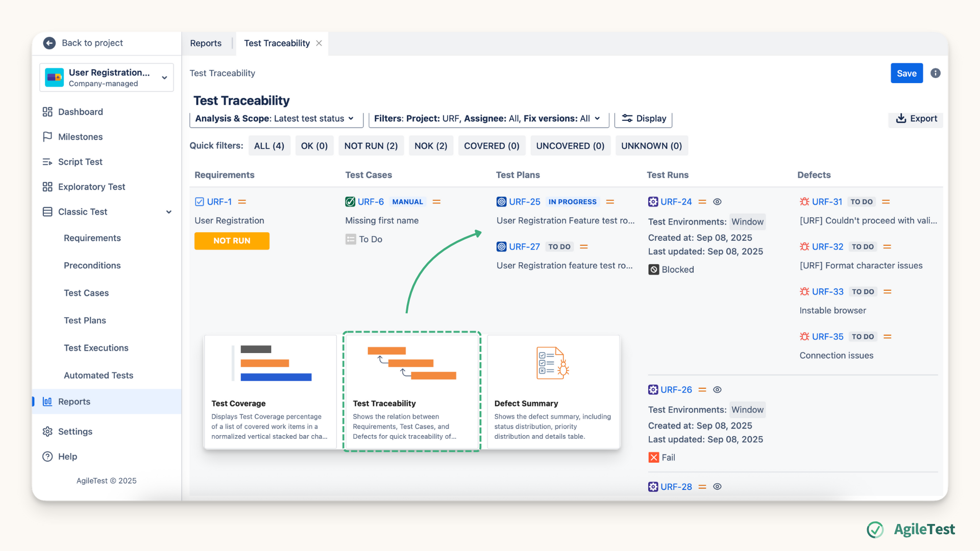This screenshot has height=551, width=980.
Task: Open Test Executions in the sidebar
Action: [x=96, y=348]
